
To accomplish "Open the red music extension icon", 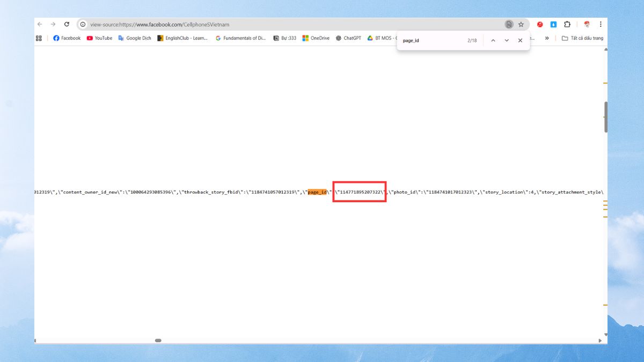I will click(540, 24).
